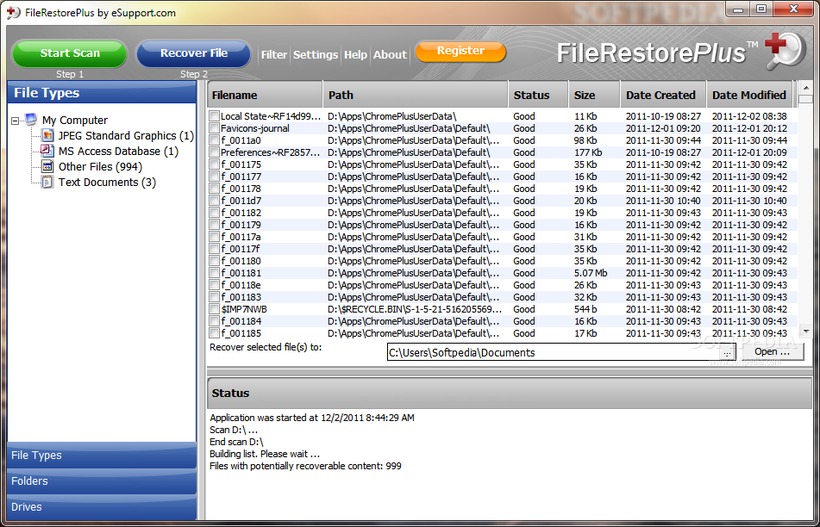Screen dimensions: 820x527
Task: Select the f_001178 file row
Action: click(x=502, y=188)
